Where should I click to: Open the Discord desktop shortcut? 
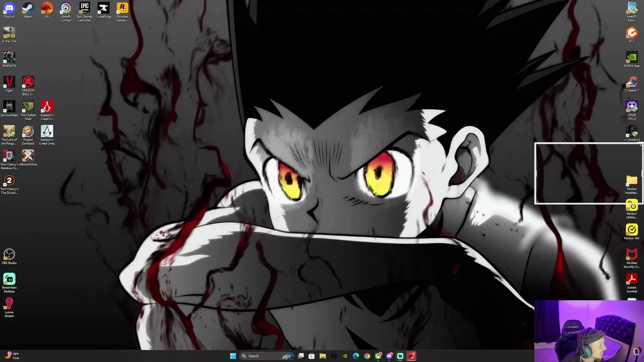9,11
